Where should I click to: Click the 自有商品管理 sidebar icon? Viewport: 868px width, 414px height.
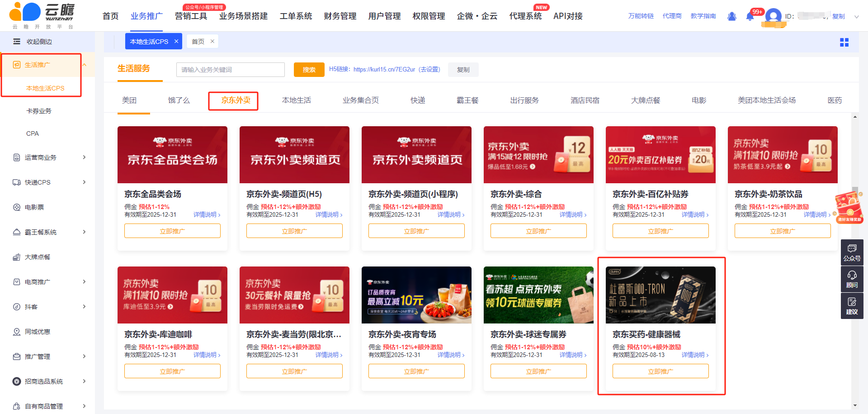pyautogui.click(x=17, y=406)
